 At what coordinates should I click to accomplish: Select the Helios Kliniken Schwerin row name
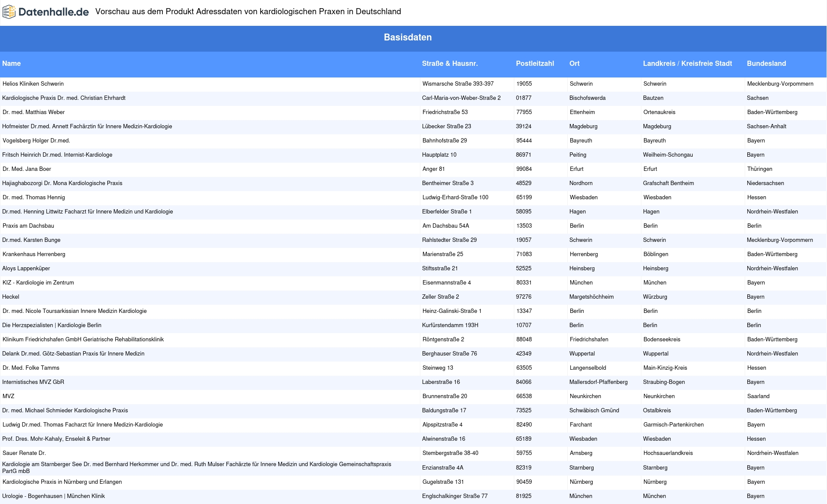click(x=33, y=84)
